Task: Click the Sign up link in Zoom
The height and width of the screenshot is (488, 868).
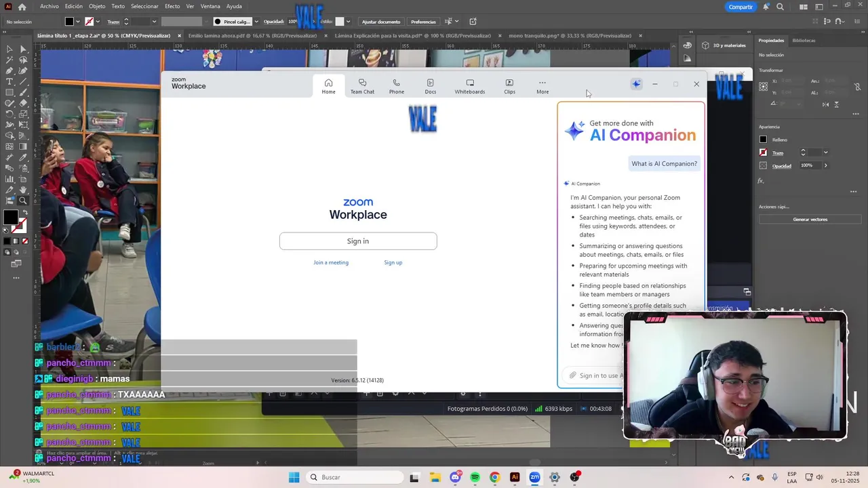Action: point(393,262)
